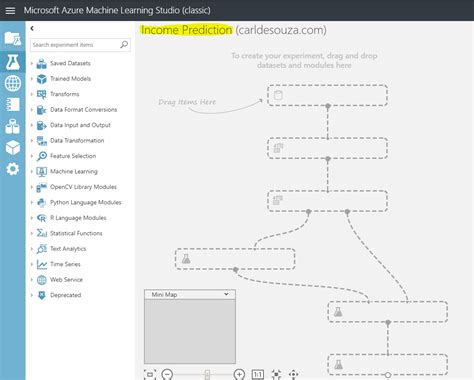Image resolution: width=474 pixels, height=380 pixels.
Task: Click the Transforms category icon
Action: click(41, 94)
